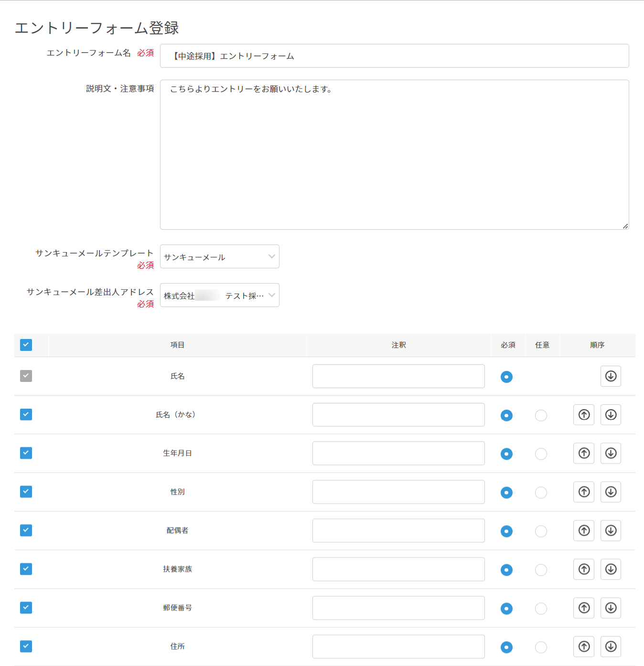Move 郵便番号 row down
Image resolution: width=644 pixels, height=666 pixels.
tap(611, 608)
